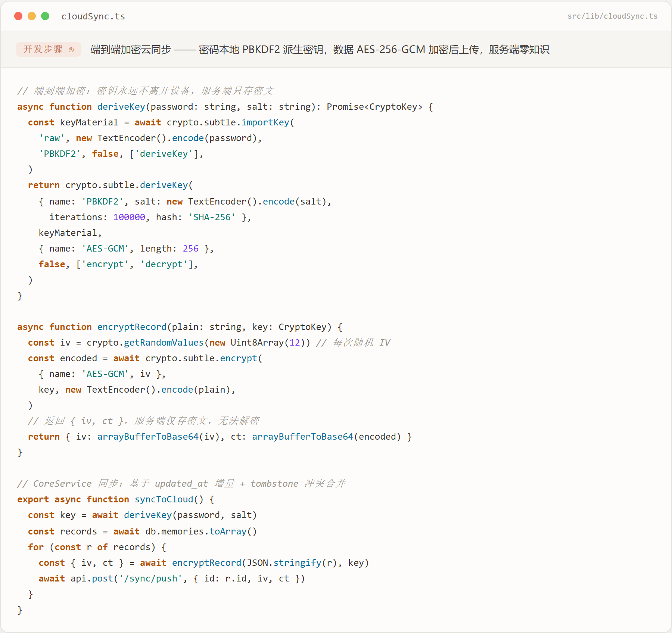Click the 'PBKDF2', false, ['deriveKey'] line
Image resolution: width=672 pixels, height=633 pixels.
coord(121,154)
